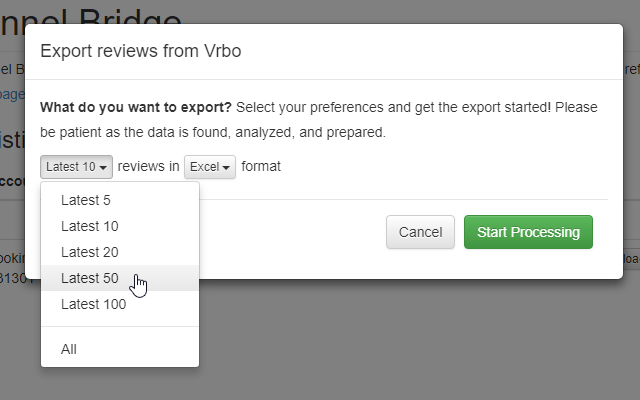Viewport: 640px width, 400px height.
Task: Click the word format after Excel dropdown
Action: point(261,166)
